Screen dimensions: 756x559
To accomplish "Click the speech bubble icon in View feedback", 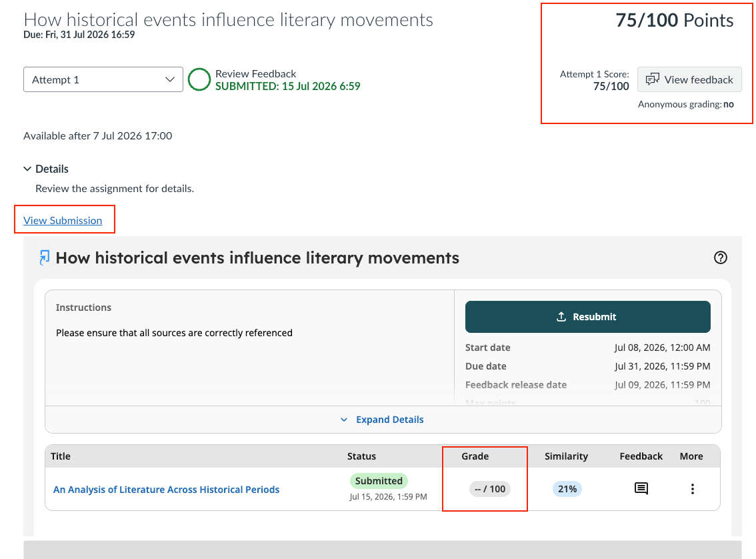I will coord(653,79).
